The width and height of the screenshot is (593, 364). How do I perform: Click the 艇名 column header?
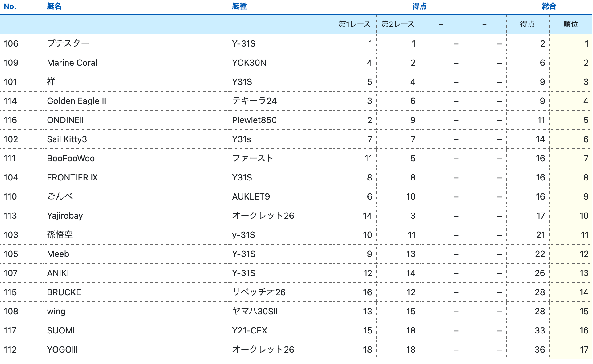tap(54, 6)
